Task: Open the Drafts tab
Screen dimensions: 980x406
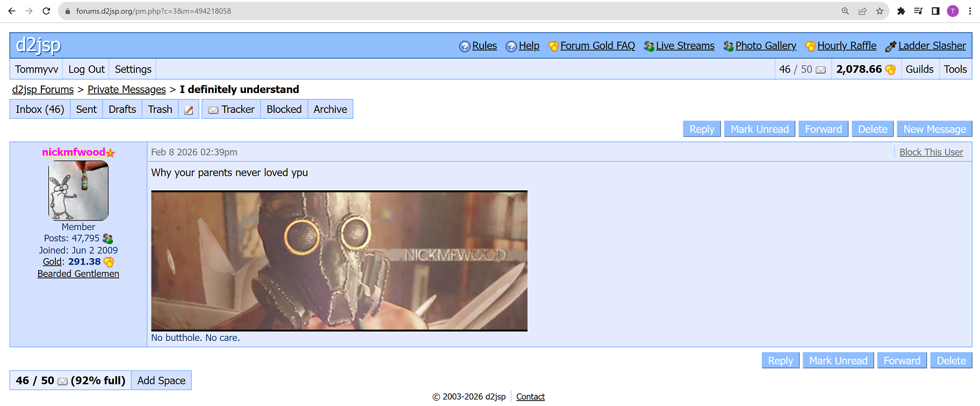Action: (x=122, y=110)
